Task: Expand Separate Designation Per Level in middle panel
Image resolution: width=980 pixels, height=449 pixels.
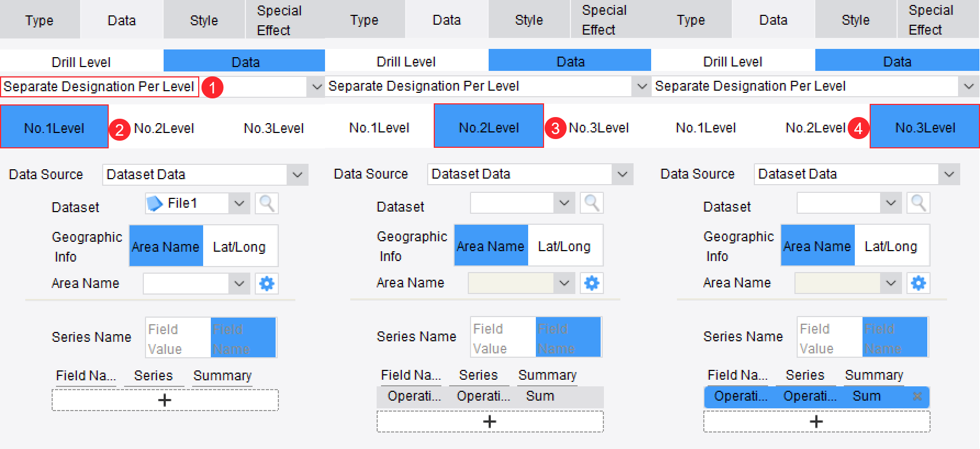Action: pyautogui.click(x=642, y=86)
